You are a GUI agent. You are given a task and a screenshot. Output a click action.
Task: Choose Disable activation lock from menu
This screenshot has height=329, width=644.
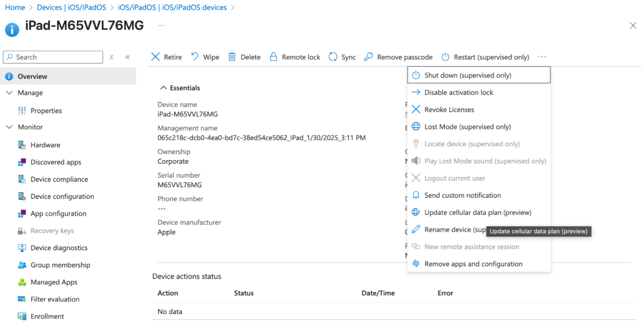point(459,93)
